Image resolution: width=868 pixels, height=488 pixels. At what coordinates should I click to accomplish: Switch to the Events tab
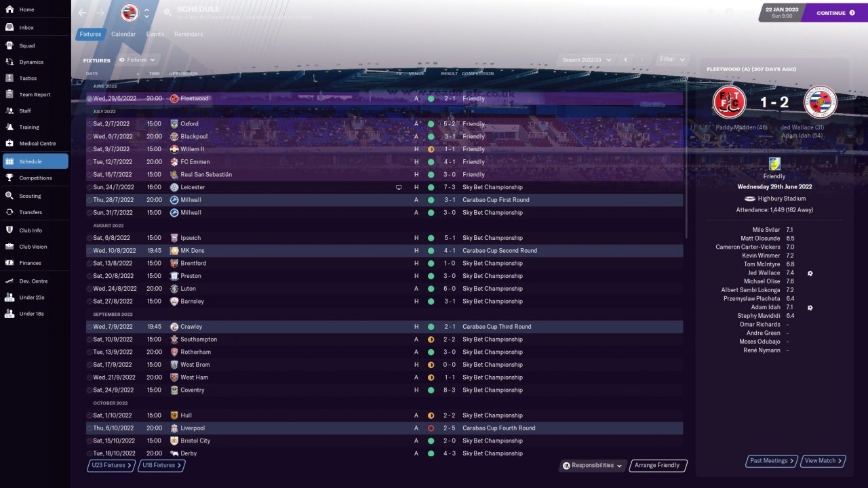coord(155,35)
